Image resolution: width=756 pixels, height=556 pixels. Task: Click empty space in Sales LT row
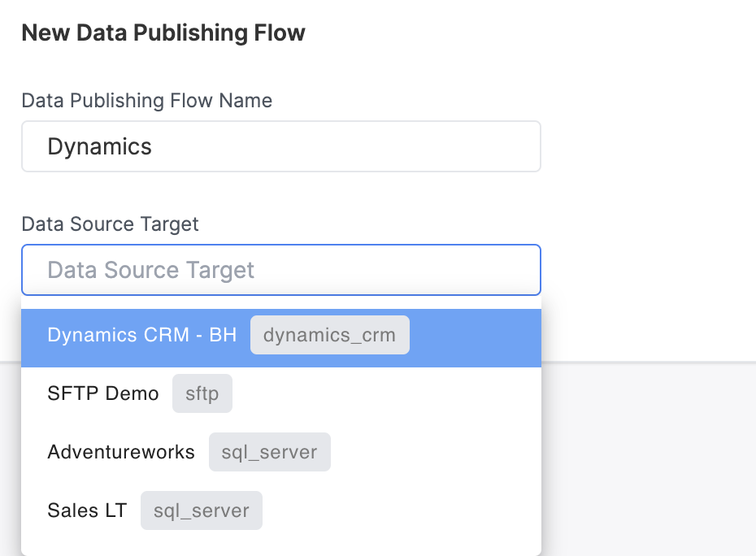point(400,510)
